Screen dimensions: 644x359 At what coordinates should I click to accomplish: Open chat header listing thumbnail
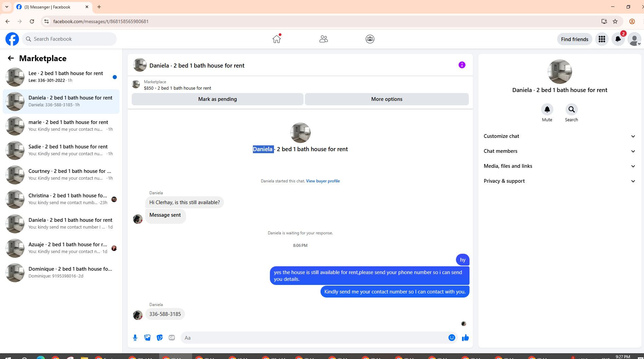pos(140,65)
